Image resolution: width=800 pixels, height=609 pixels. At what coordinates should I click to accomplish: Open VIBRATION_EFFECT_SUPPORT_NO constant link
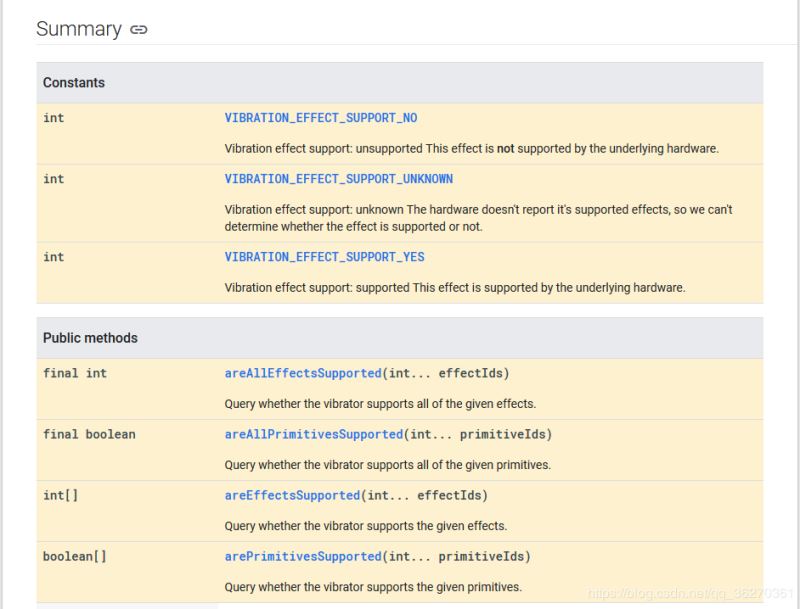pos(321,118)
